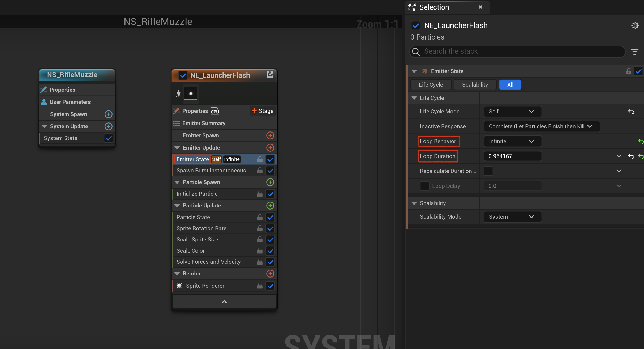Select the All filter tab

pyautogui.click(x=510, y=85)
